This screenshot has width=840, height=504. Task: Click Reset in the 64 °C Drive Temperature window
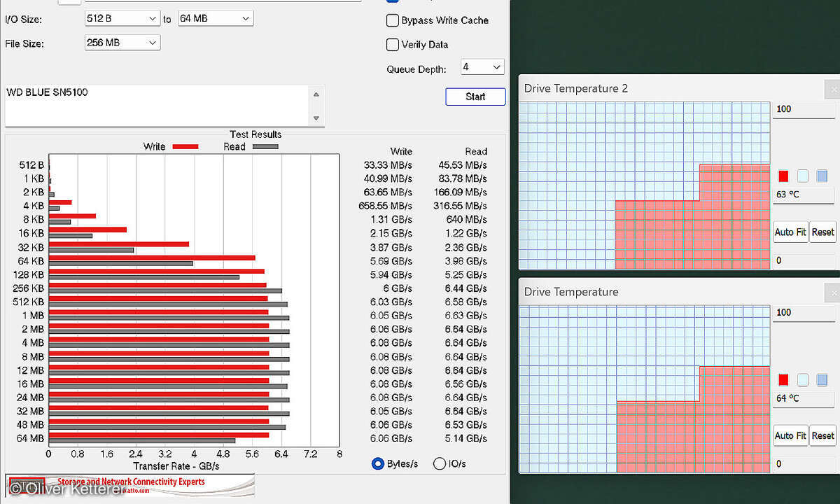click(823, 435)
